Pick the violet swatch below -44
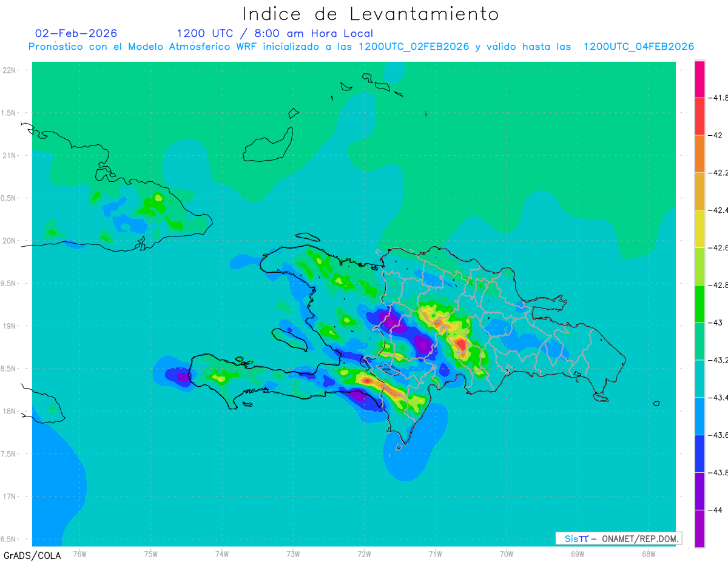This screenshot has height=562, width=728. [x=699, y=529]
